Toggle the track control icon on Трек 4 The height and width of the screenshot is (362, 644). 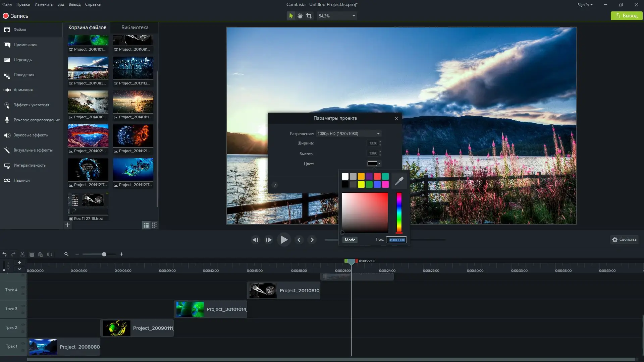pos(22,287)
